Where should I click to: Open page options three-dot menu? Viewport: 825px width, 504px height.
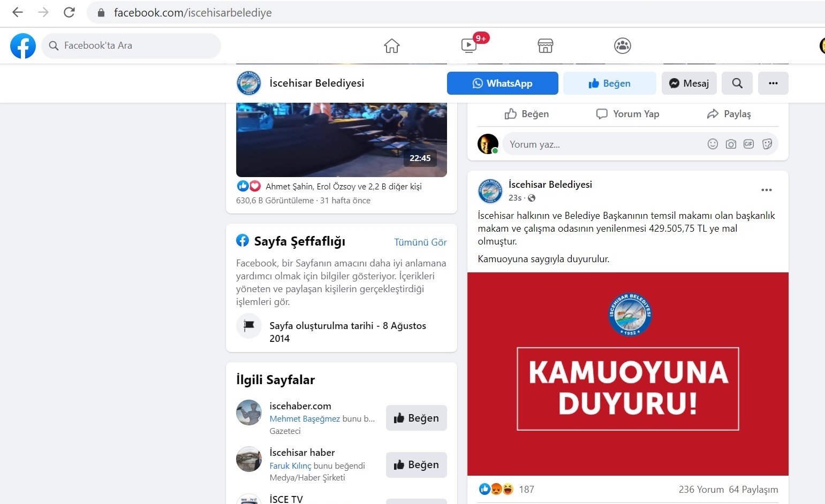coord(773,83)
